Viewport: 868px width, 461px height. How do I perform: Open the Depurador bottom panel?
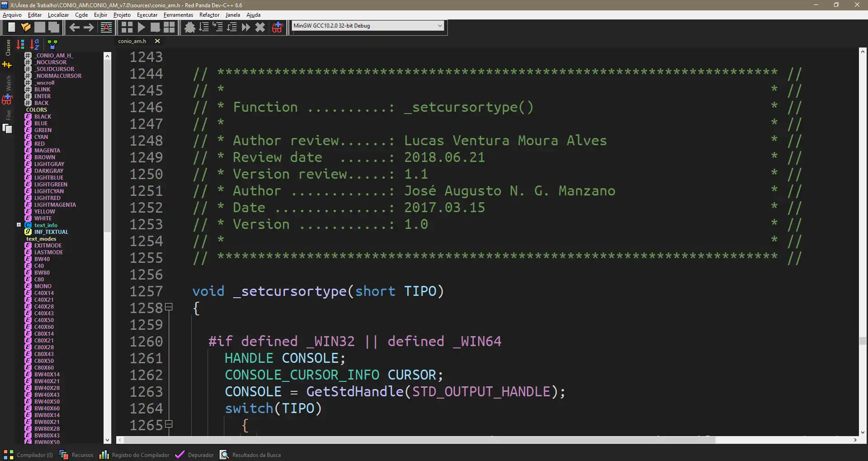(194, 455)
